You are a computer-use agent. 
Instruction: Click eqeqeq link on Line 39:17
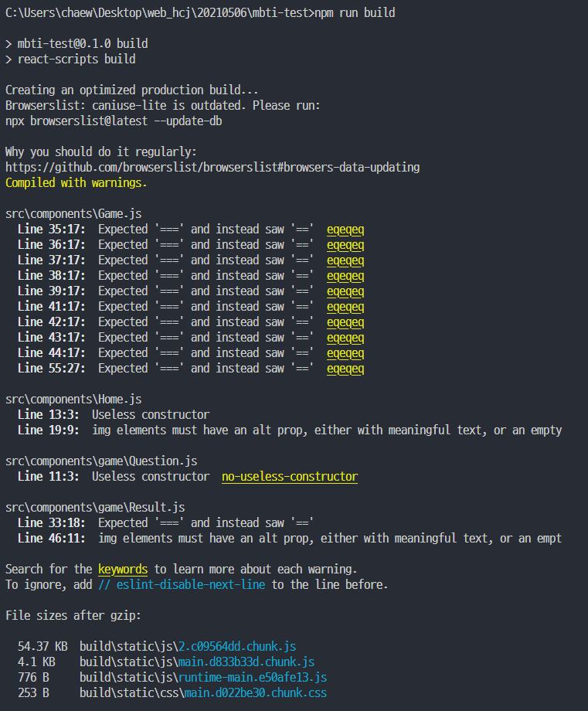(345, 291)
